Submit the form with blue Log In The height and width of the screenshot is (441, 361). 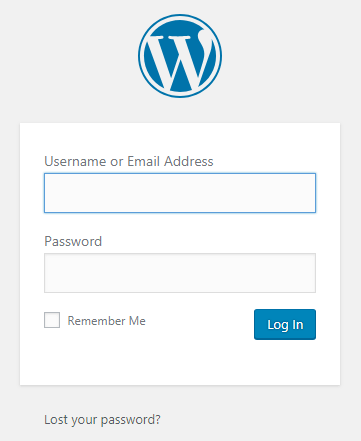click(285, 324)
